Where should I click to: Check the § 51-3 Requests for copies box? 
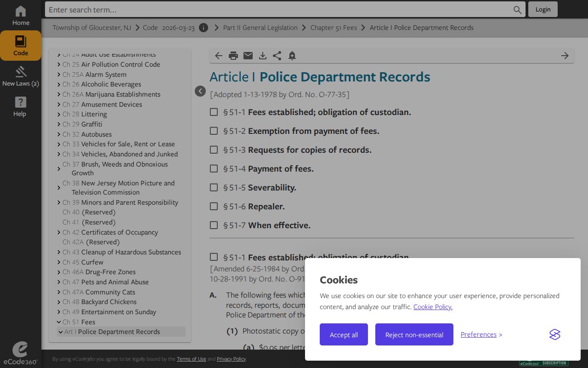click(214, 149)
